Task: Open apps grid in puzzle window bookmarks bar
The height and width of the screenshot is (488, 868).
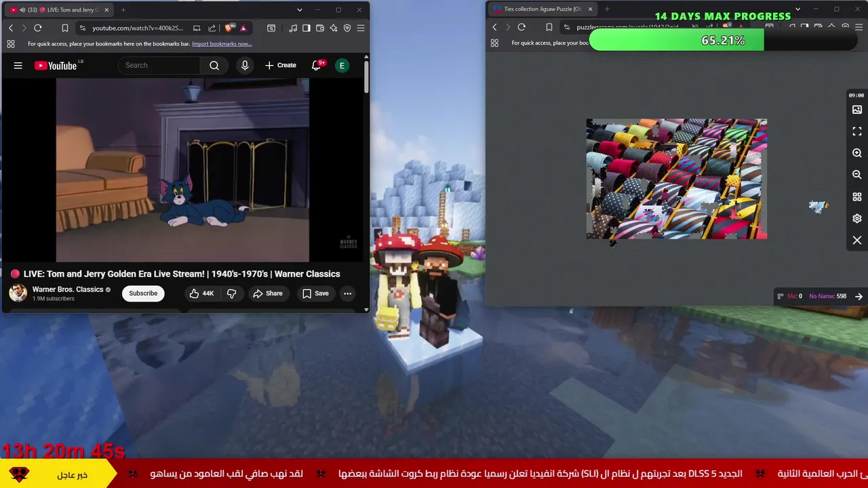Action: point(494,43)
